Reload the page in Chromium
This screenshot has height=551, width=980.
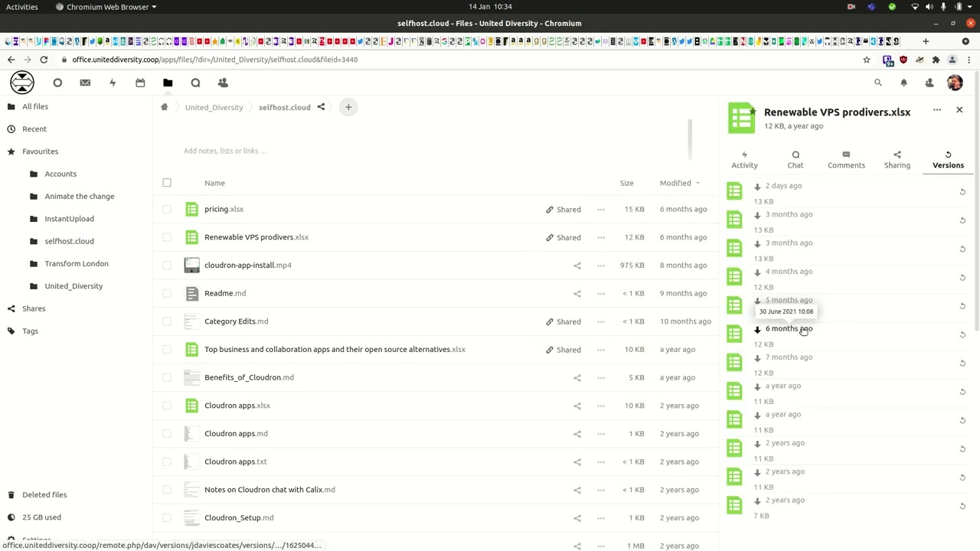pyautogui.click(x=44, y=60)
